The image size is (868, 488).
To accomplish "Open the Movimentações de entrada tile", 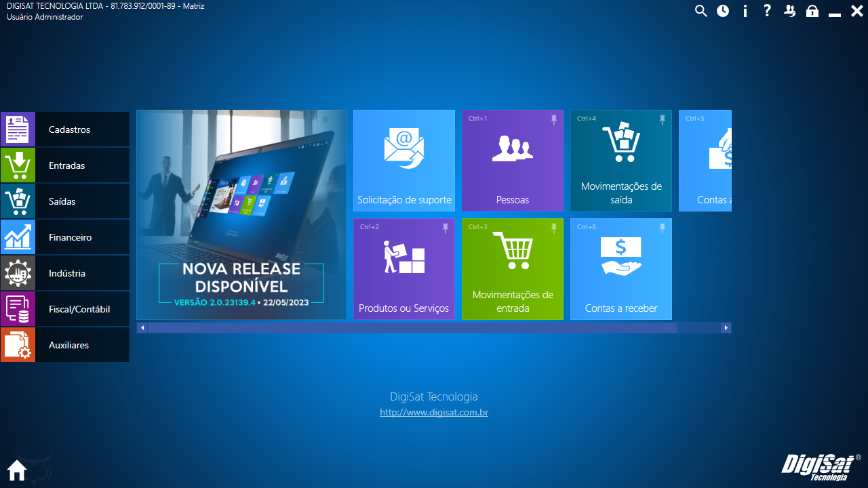I will (513, 268).
